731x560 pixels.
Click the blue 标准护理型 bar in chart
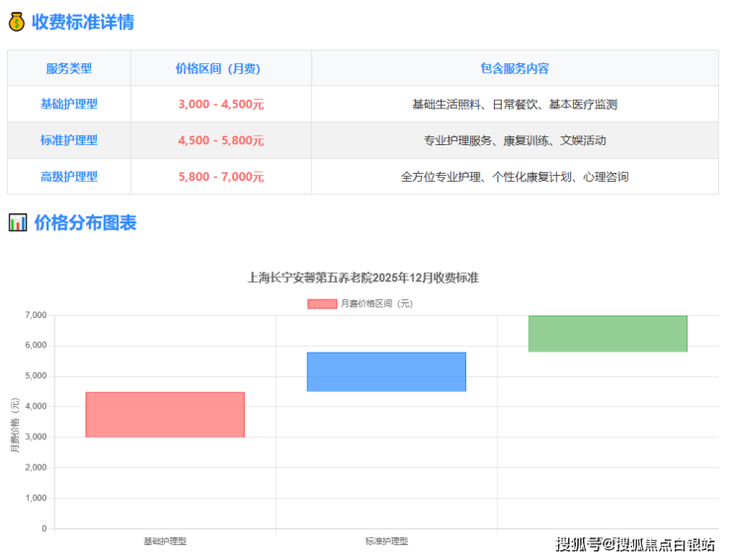tap(386, 371)
